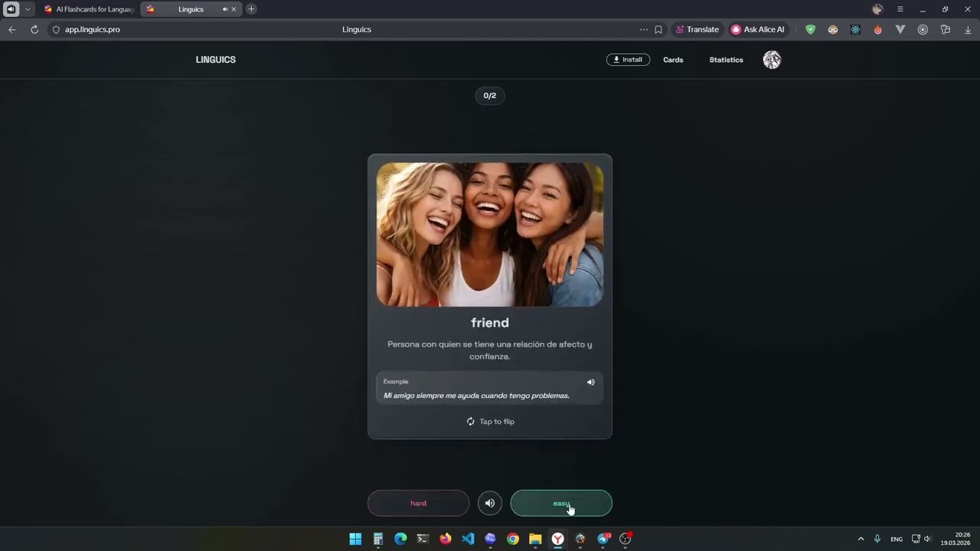980x551 pixels.
Task: Open Yandex Browser from the taskbar
Action: click(558, 539)
